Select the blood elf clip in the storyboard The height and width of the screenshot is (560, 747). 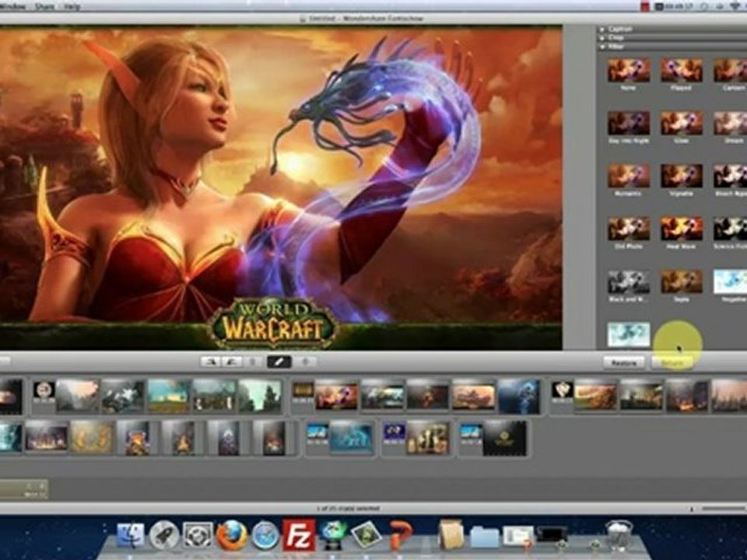[336, 397]
